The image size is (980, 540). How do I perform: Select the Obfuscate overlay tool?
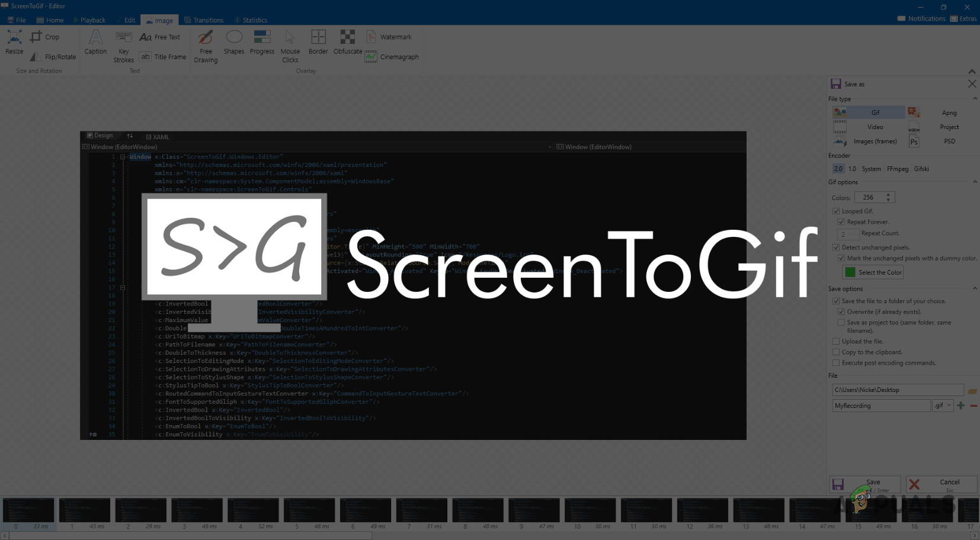coord(347,44)
